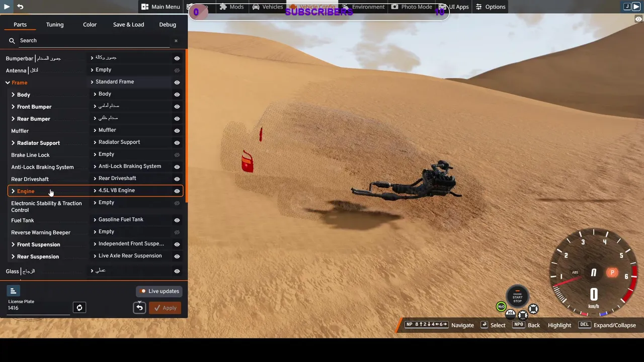Toggle visibility of Standard Frame
The width and height of the screenshot is (644, 362).
coord(177,82)
